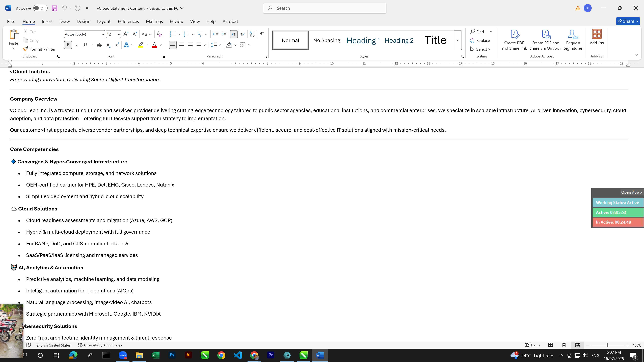This screenshot has height=362, width=644.
Task: Toggle Left-to-Right text direction
Action: 234,34
